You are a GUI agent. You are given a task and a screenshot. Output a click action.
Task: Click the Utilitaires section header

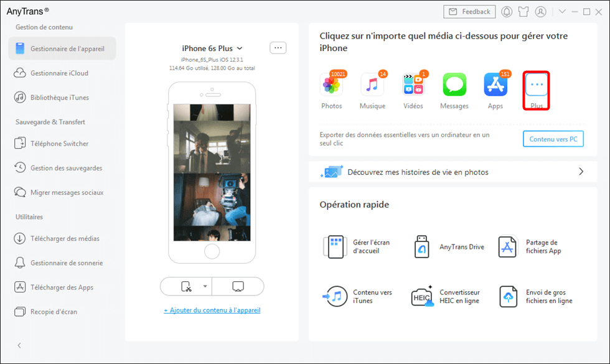pos(29,217)
